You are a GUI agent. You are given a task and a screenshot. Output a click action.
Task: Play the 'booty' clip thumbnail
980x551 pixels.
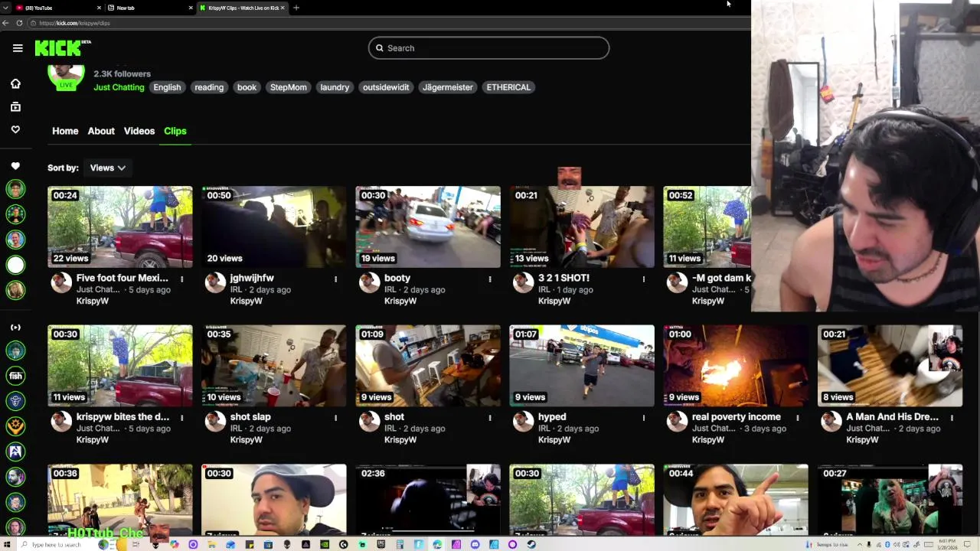(x=428, y=227)
